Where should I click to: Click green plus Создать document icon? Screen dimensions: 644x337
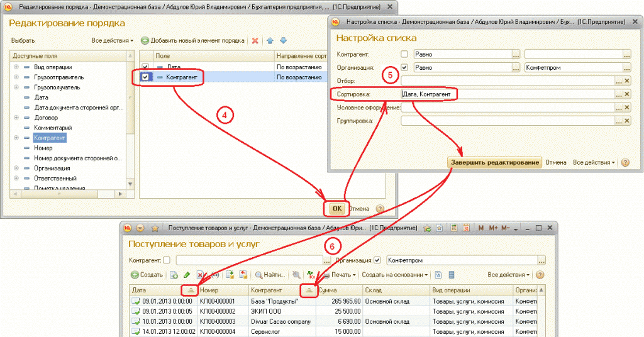(x=135, y=275)
